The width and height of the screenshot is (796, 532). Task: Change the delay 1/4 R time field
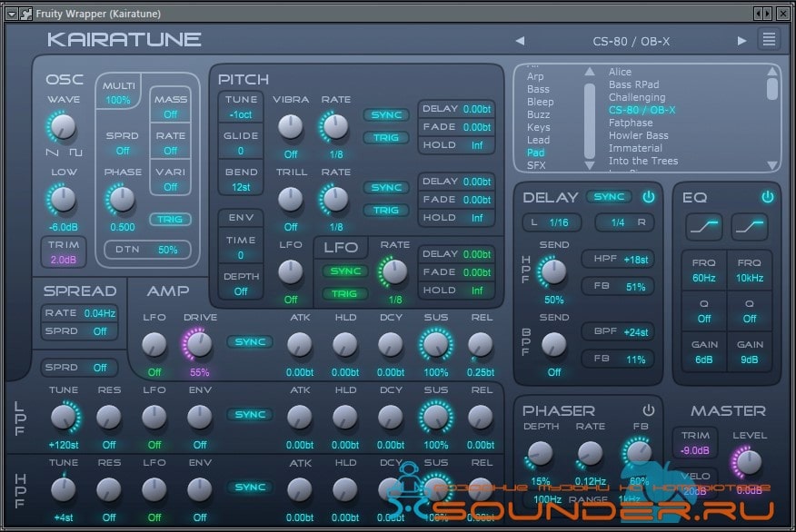[x=624, y=222]
